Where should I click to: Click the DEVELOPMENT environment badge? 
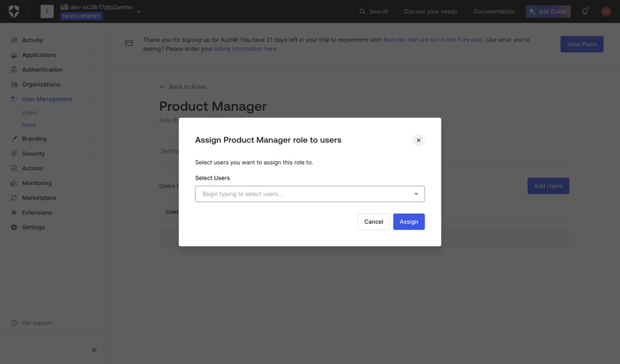(x=81, y=16)
